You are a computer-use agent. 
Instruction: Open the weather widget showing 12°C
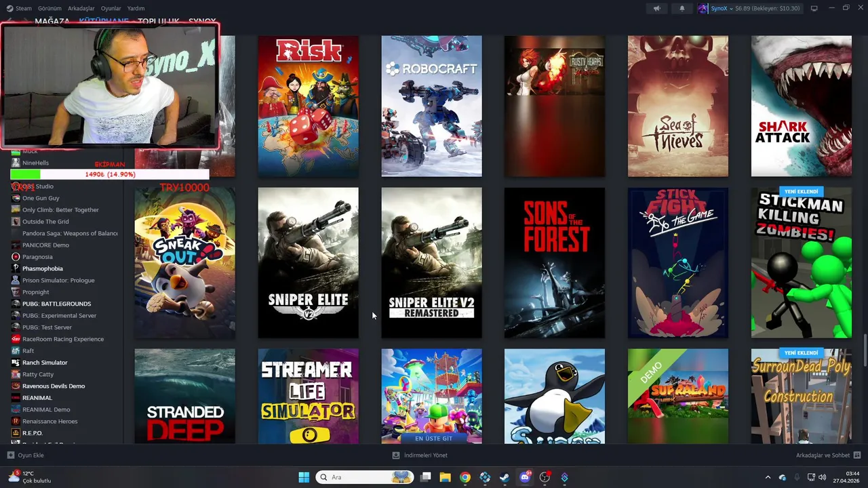pos(30,477)
